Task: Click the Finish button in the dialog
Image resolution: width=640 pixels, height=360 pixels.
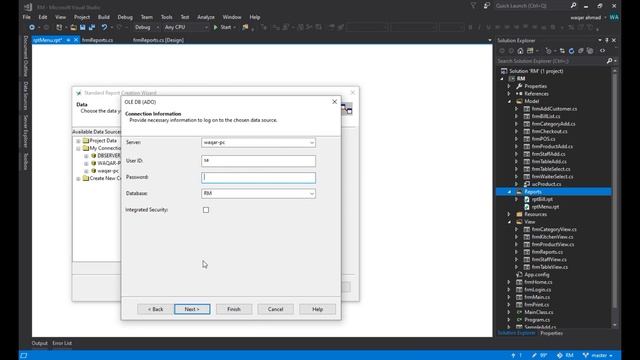Action: tap(234, 309)
